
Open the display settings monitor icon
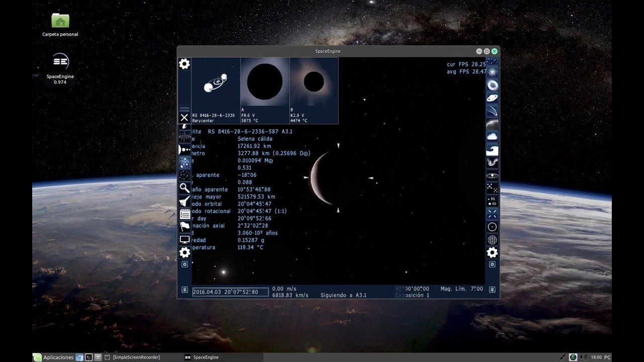[x=185, y=240]
